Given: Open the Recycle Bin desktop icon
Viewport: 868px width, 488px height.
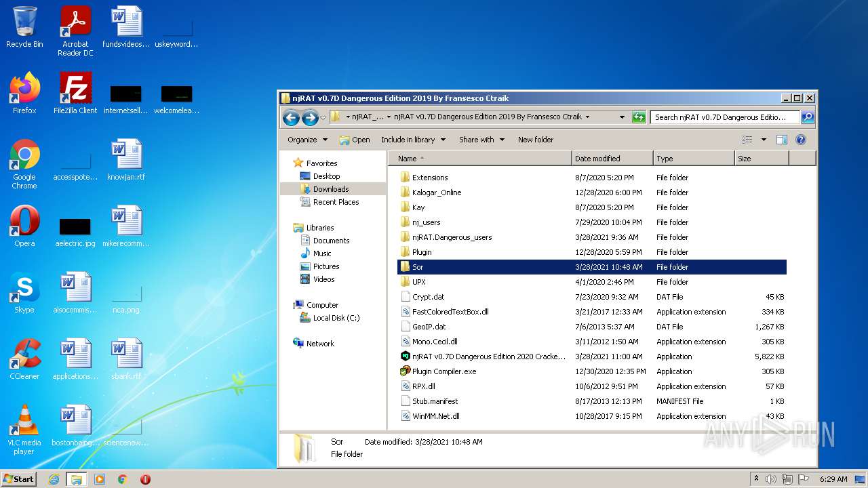Looking at the screenshot, I should pyautogui.click(x=24, y=27).
